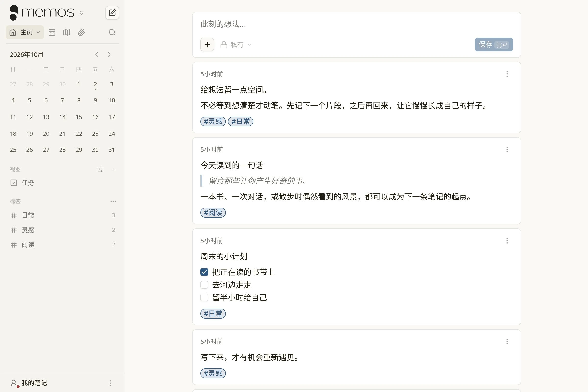Click the new memo compose icon
The image size is (588, 392).
click(112, 12)
